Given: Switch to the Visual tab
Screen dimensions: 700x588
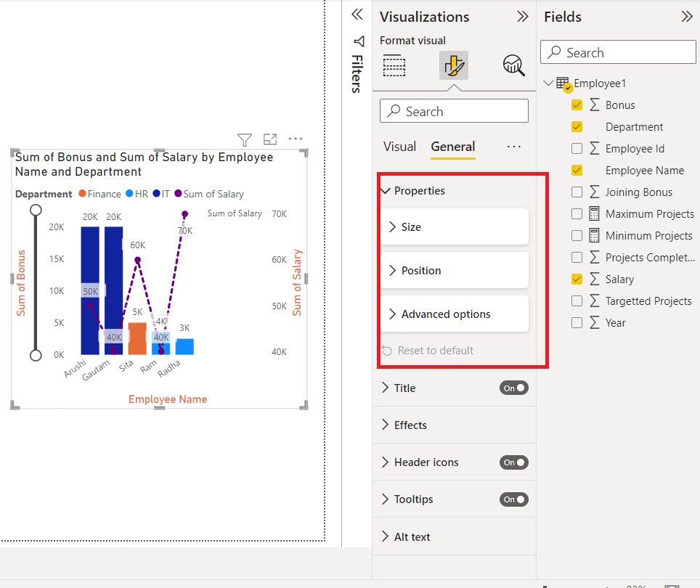Looking at the screenshot, I should [399, 147].
